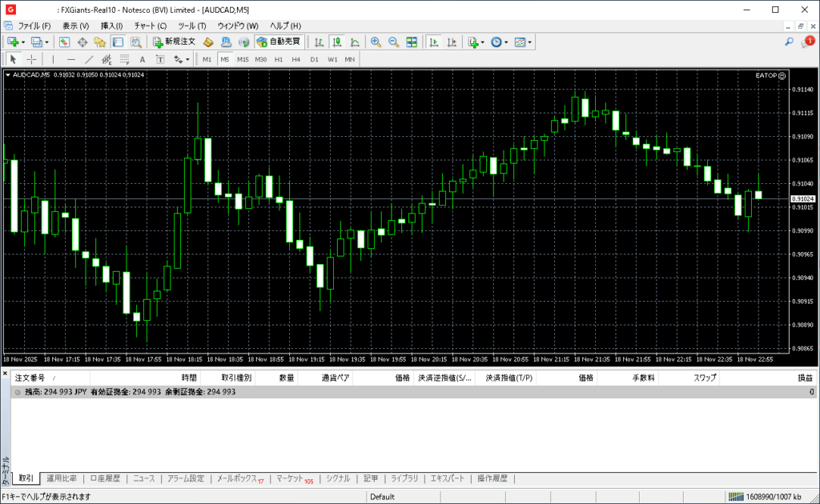Viewport: 820px width, 504px height.
Task: Switch chart to candlestick display
Action: coord(336,42)
